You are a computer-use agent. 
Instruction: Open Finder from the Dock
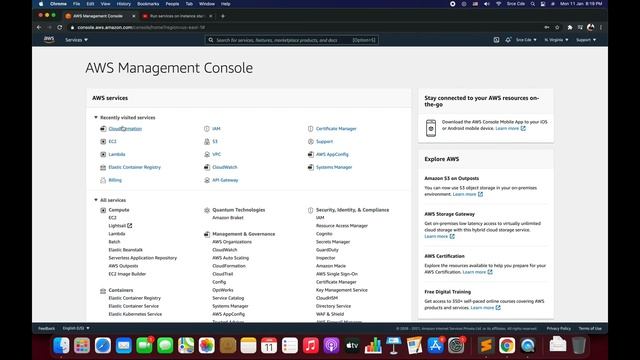click(x=61, y=346)
